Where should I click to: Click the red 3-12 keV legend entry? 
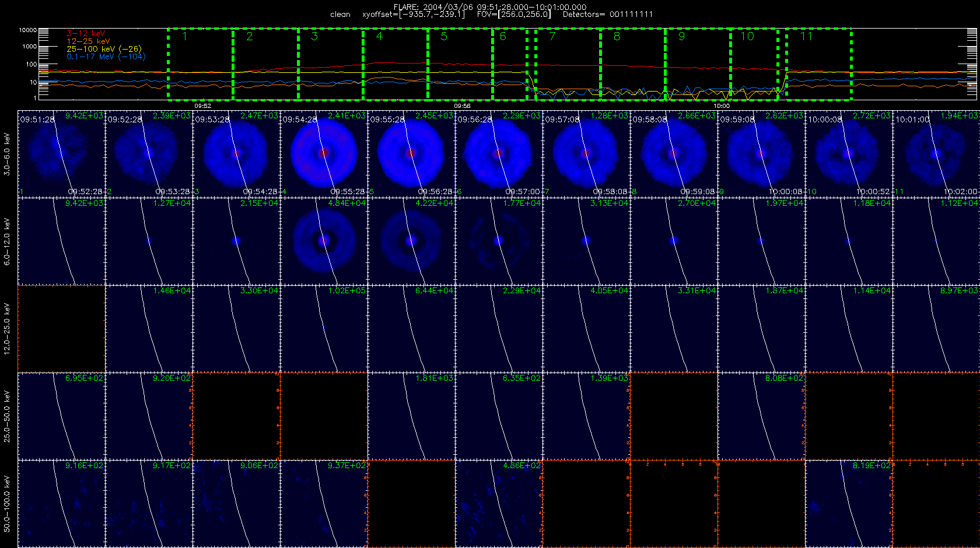[86, 34]
